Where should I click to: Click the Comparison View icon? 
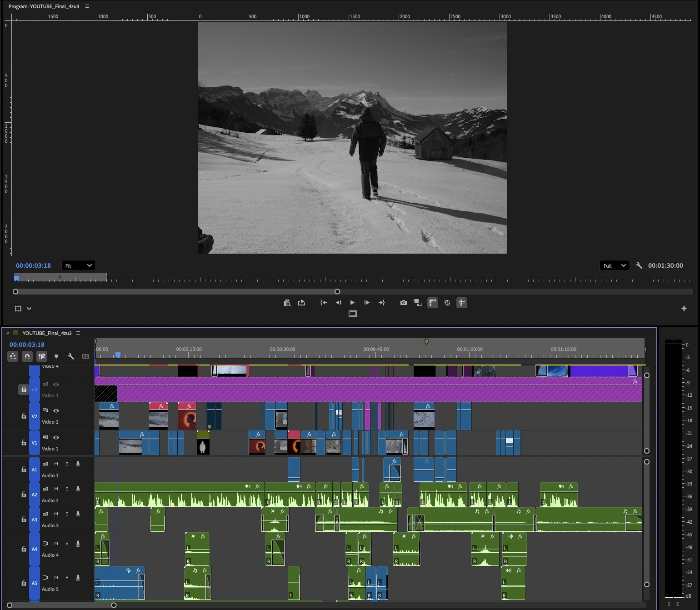[x=418, y=303]
